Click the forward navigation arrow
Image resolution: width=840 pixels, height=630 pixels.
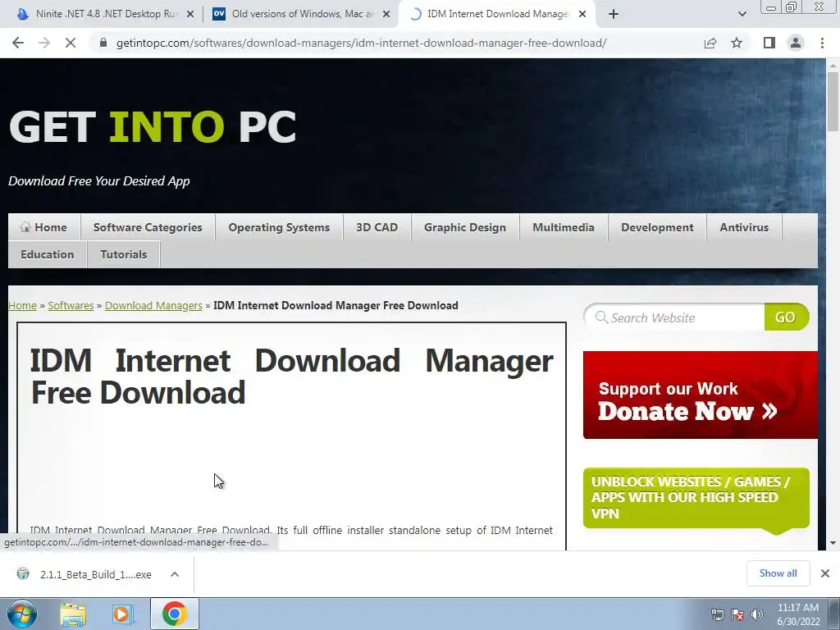point(44,43)
